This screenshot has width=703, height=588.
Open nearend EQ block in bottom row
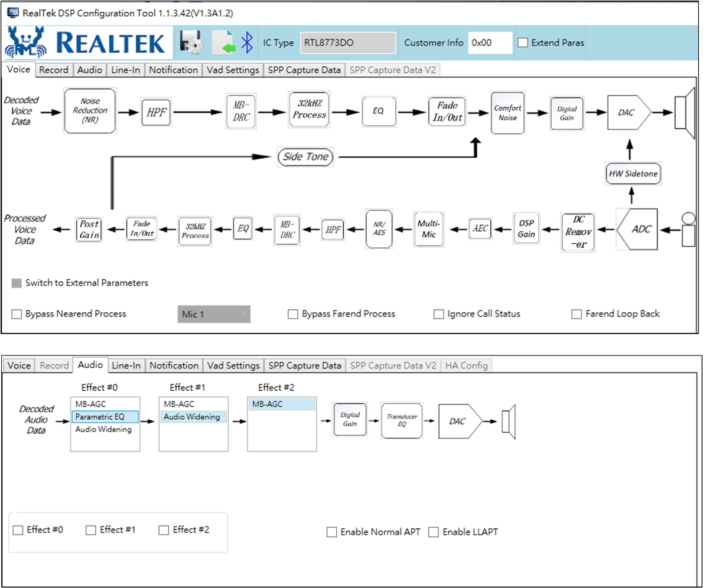point(243,228)
